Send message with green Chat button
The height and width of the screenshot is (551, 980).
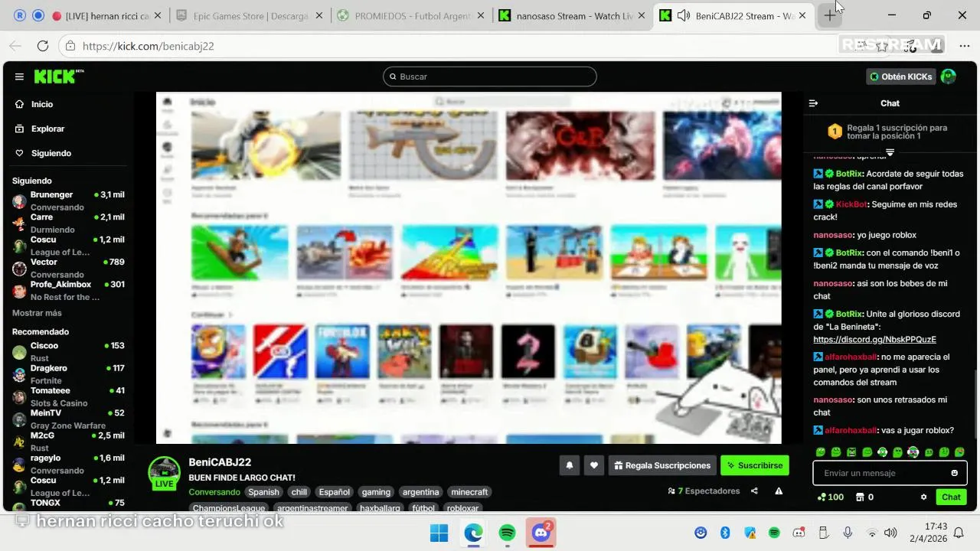click(951, 497)
